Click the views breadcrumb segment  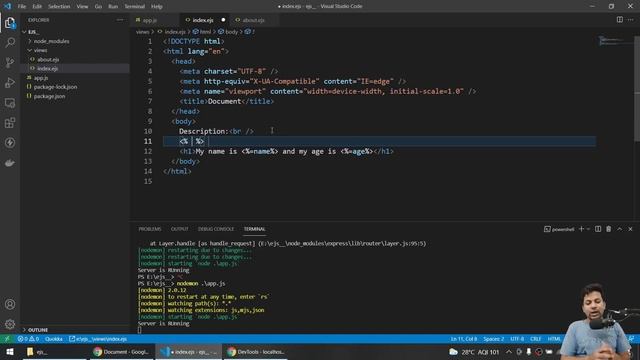click(143, 32)
